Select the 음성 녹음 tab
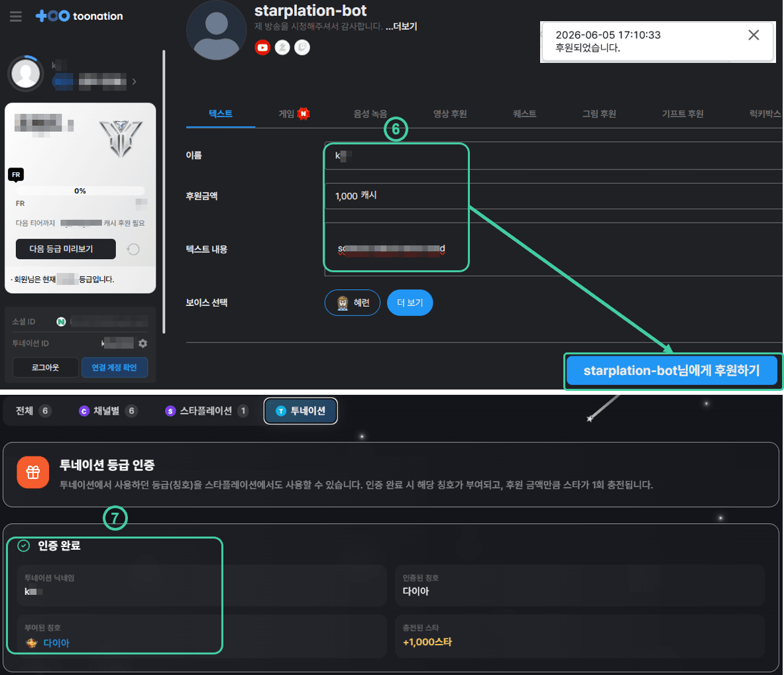 [x=370, y=114]
